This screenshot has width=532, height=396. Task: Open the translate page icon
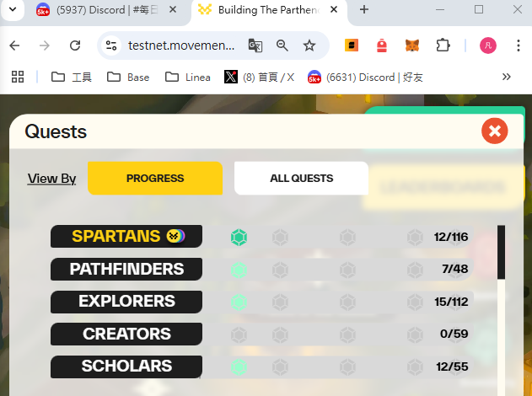coord(255,45)
